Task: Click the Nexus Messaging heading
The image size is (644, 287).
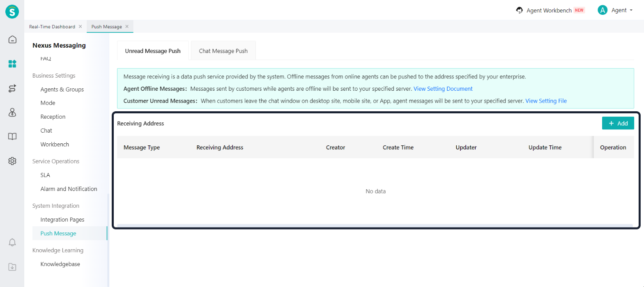Action: (x=59, y=46)
